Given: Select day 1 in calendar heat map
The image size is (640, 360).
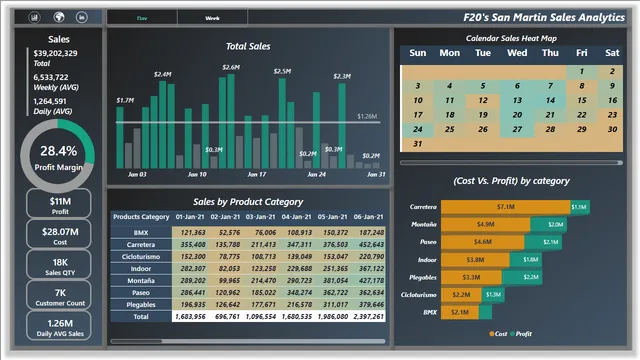Looking at the screenshot, I should point(582,71).
